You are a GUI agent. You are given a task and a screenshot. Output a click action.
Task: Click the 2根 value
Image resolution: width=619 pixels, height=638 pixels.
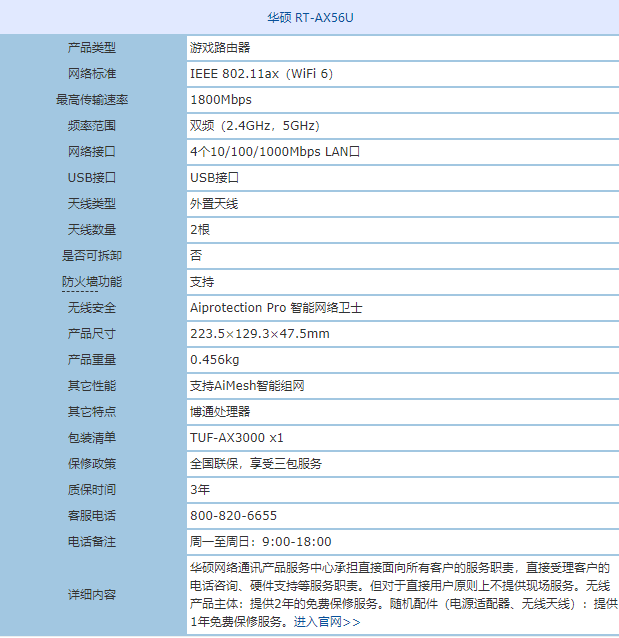(200, 229)
